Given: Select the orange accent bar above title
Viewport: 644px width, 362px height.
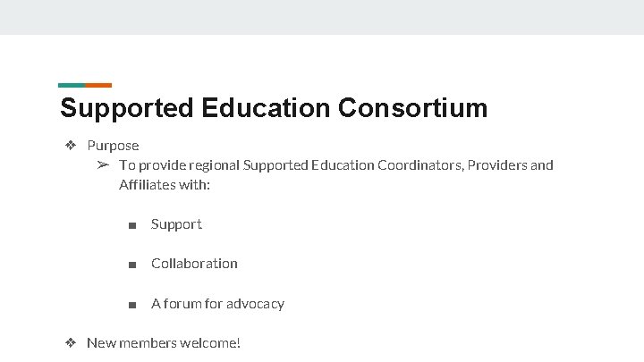Looking at the screenshot, I should click(98, 86).
